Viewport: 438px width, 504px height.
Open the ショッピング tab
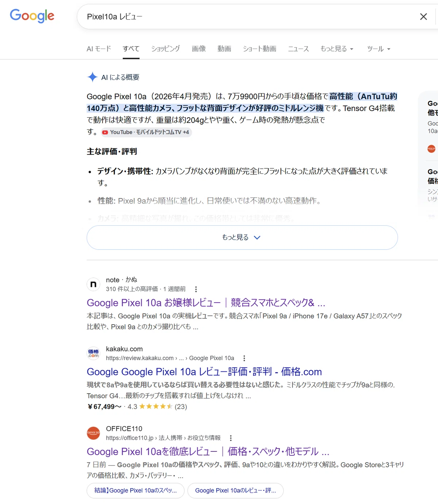(x=165, y=49)
